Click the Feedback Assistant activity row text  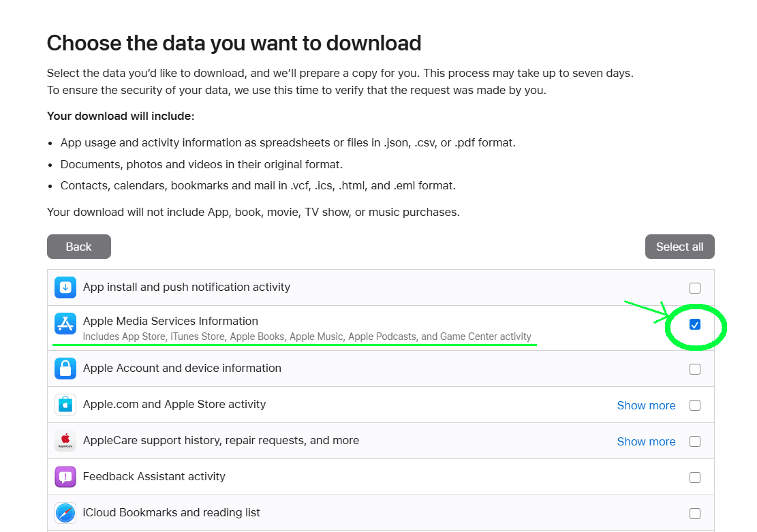click(153, 476)
